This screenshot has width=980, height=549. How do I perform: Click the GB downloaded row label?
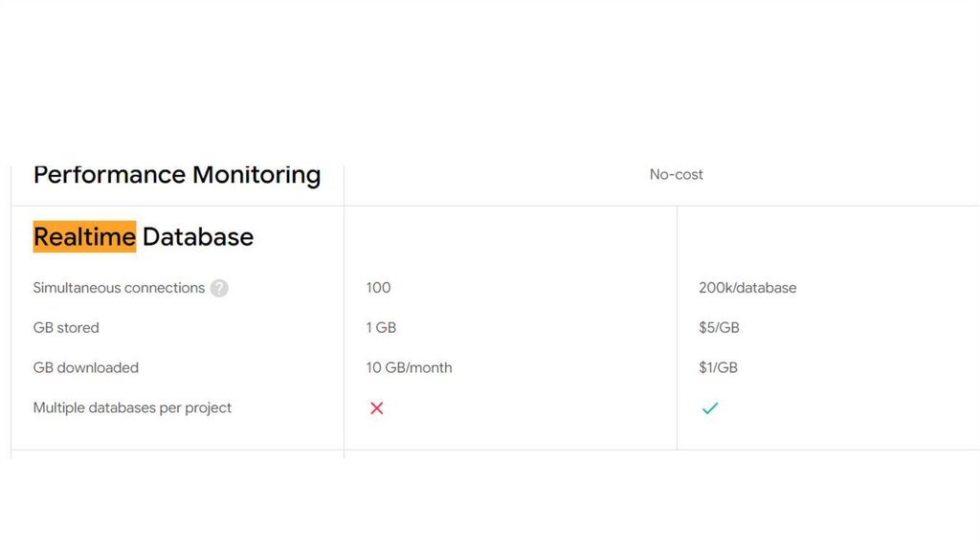pos(85,368)
